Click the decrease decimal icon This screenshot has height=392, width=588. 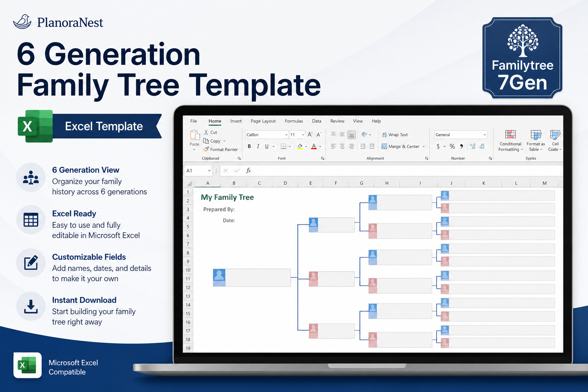(x=482, y=146)
